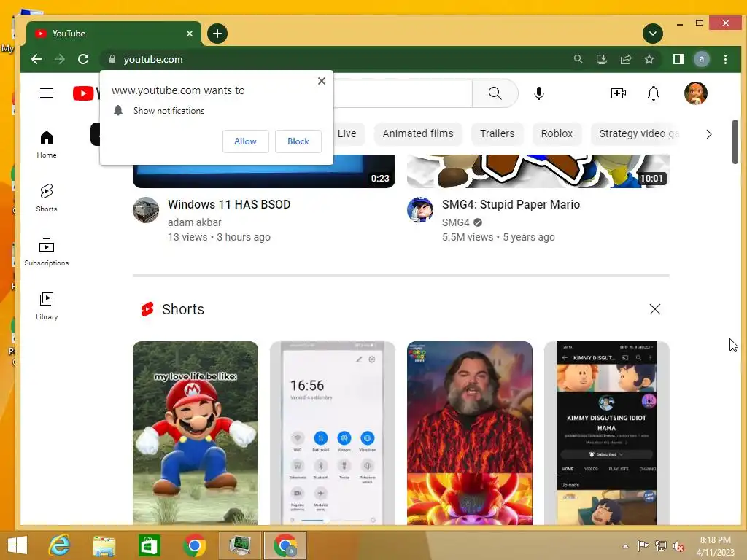Image resolution: width=747 pixels, height=560 pixels.
Task: Open the taskbar clock 8:18 PM
Action: [715, 546]
